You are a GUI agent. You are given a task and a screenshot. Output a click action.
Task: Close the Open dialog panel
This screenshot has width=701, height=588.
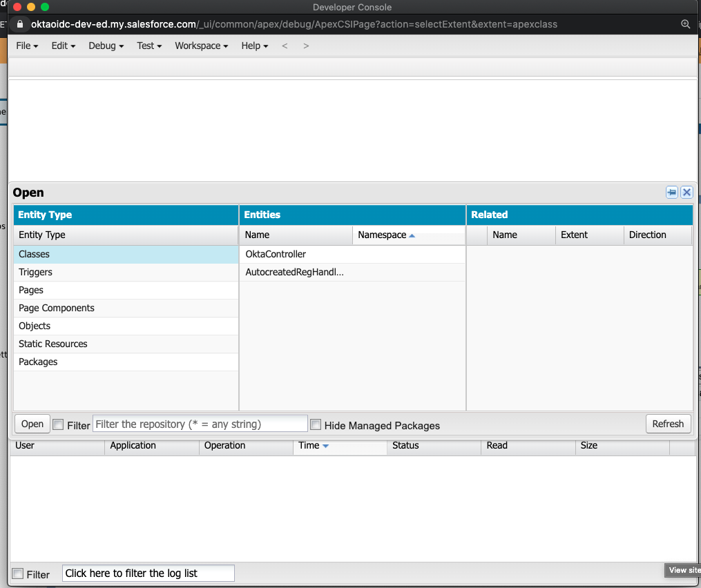pyautogui.click(x=686, y=193)
